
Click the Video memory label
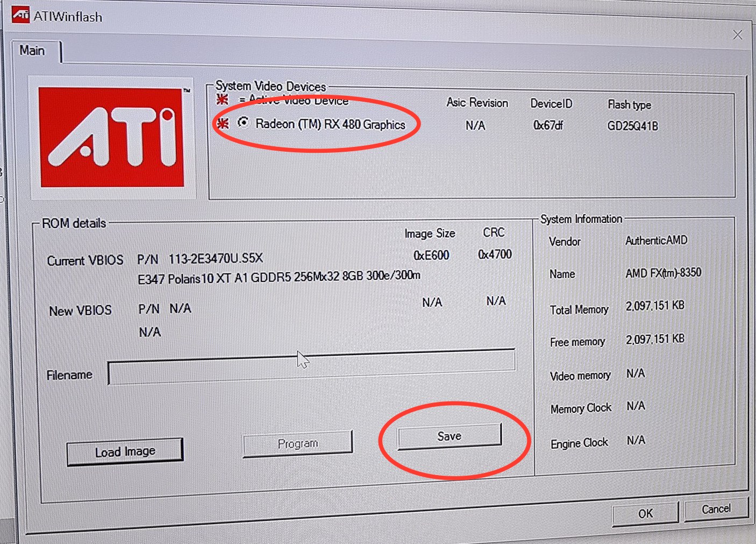point(580,376)
